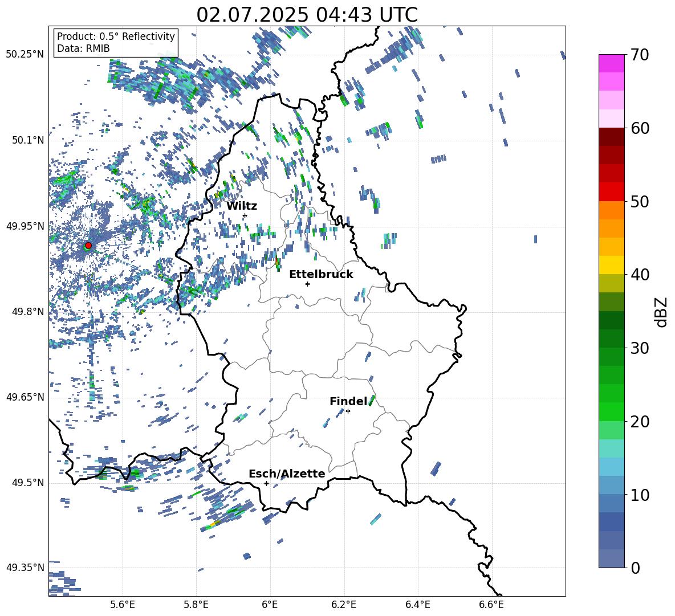Click the 49.8°N latitude label
675x616 pixels.
click(28, 312)
